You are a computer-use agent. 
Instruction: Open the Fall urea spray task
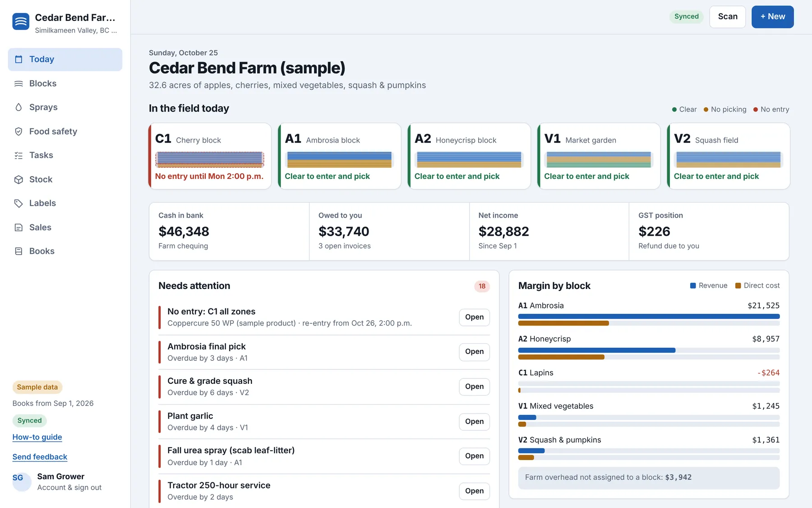coord(475,456)
